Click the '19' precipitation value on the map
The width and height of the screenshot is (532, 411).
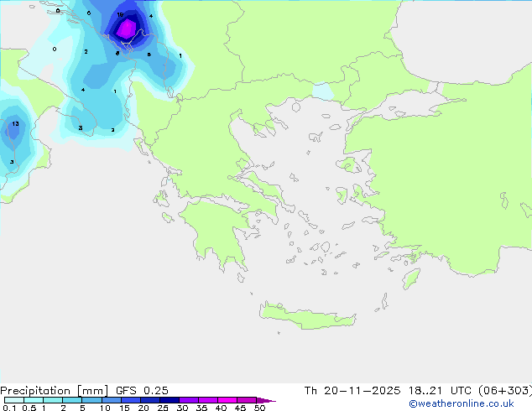(120, 14)
